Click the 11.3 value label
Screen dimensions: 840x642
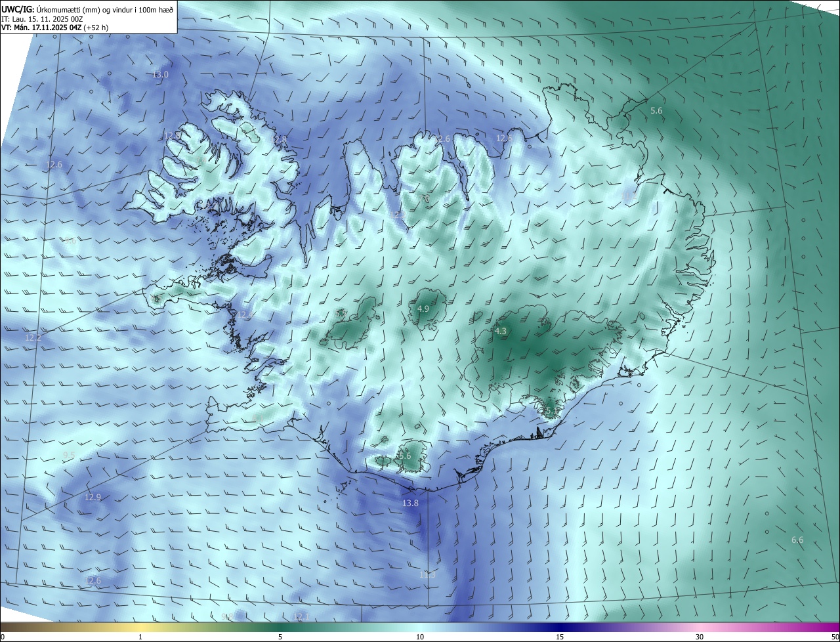pyautogui.click(x=427, y=574)
